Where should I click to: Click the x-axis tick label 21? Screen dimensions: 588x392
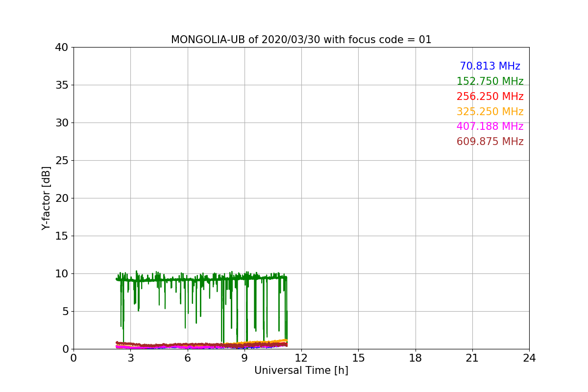(x=472, y=358)
